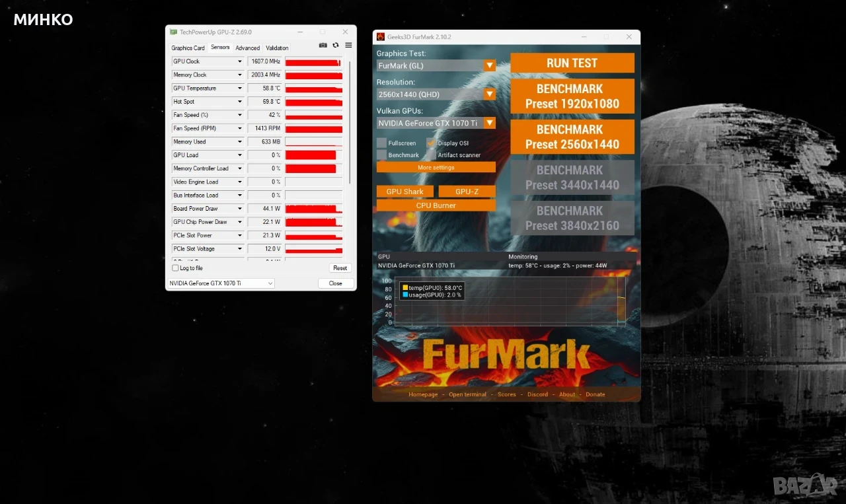Switch to the Graphics Card tab
The image size is (846, 504).
[x=188, y=48]
